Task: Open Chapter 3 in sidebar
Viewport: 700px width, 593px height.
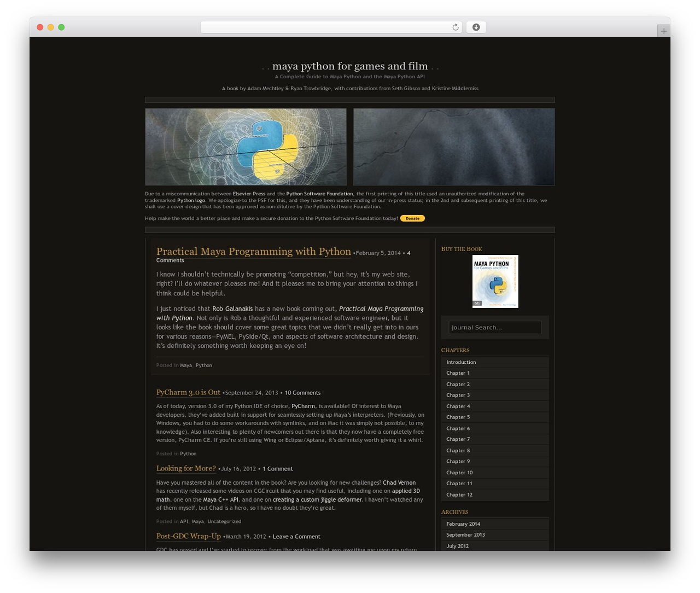Action: [495, 395]
